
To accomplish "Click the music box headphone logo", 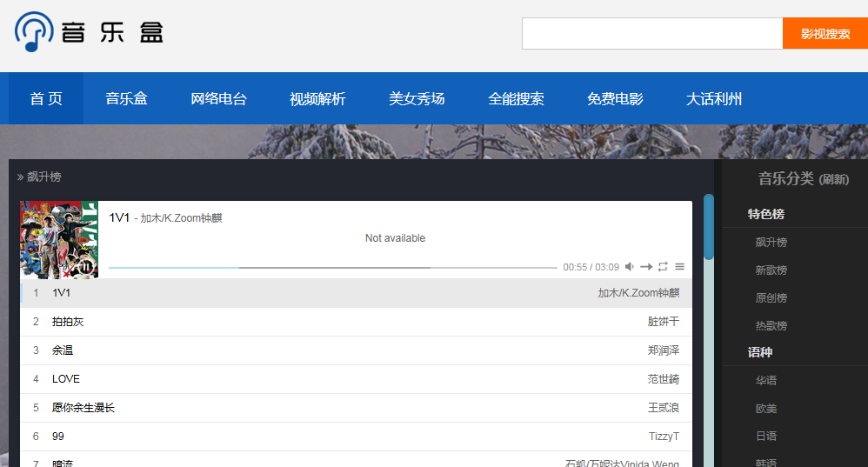I will tap(89, 31).
